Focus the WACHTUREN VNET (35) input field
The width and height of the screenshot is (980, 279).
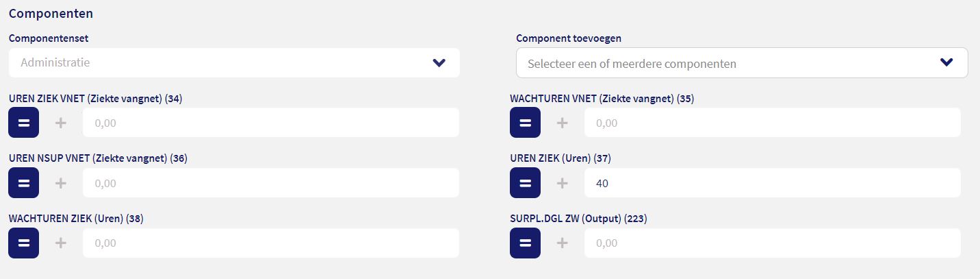pyautogui.click(x=772, y=123)
